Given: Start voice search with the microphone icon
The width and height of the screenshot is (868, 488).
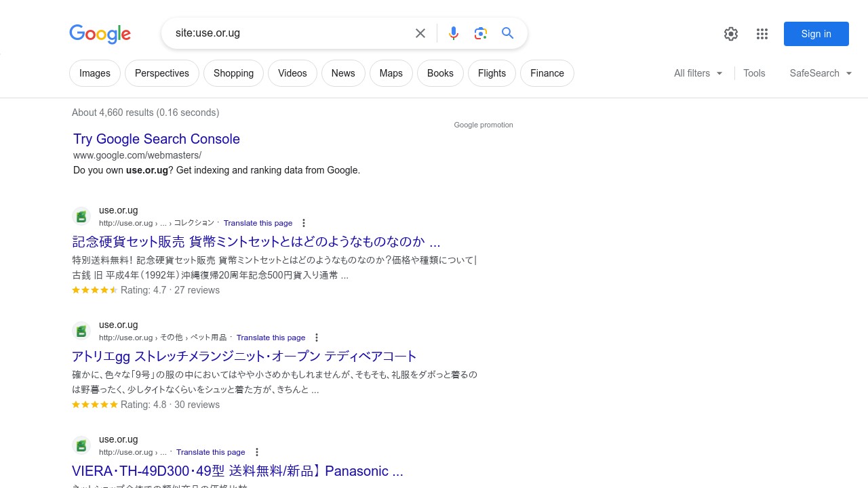Looking at the screenshot, I should pos(454,33).
